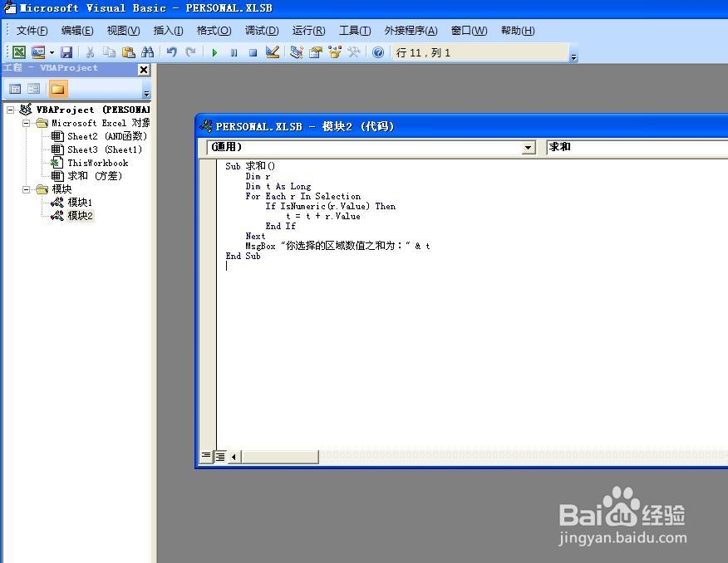Image resolution: width=728 pixels, height=563 pixels.
Task: Open the 帮助(H) menu
Action: tap(518, 31)
